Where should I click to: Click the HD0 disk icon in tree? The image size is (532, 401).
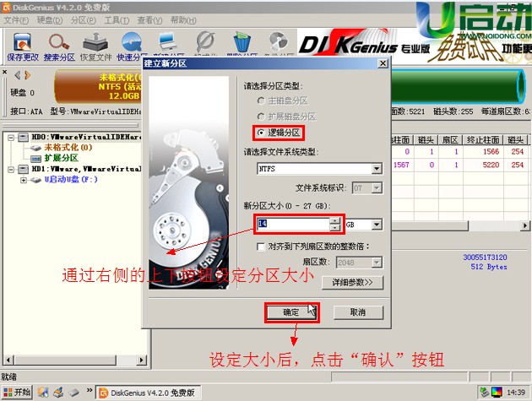tap(23, 137)
